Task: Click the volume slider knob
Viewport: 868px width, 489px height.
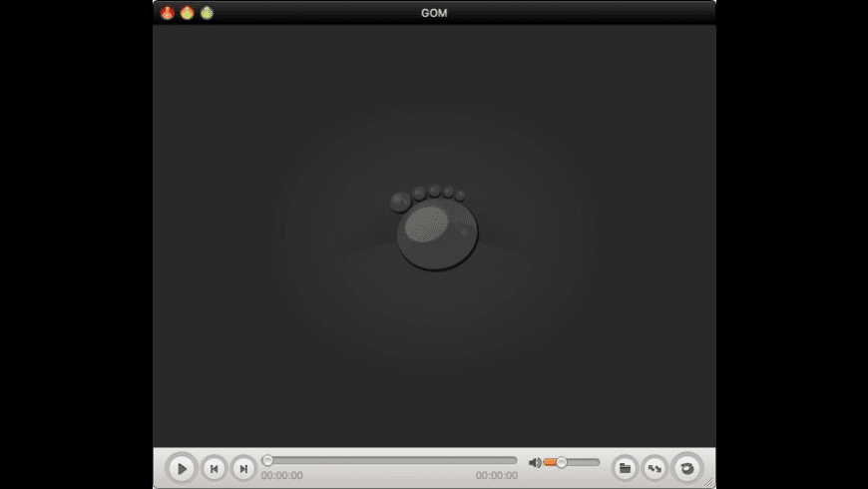Action: [562, 462]
